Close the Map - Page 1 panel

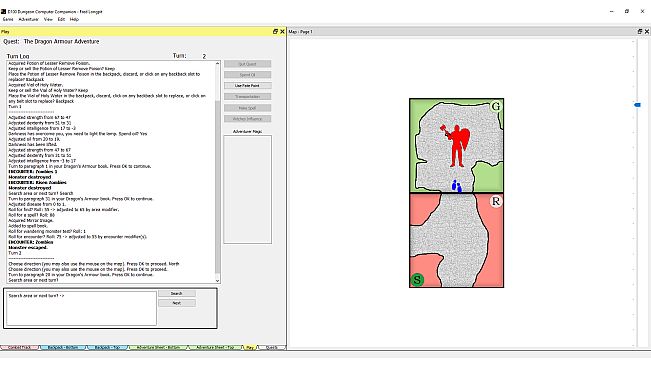tap(646, 32)
